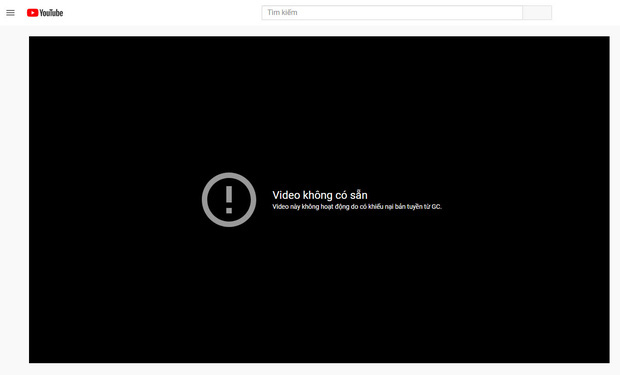Click the copyright claim message text

click(357, 206)
